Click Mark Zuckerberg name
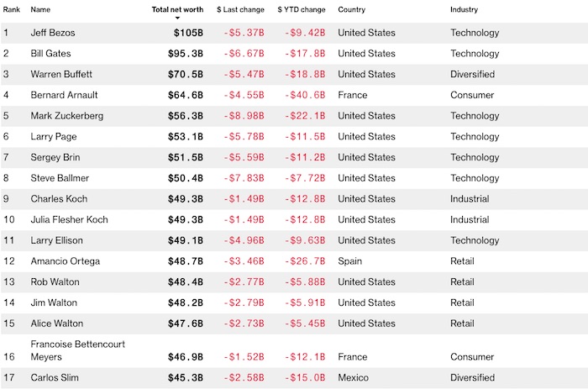The width and height of the screenshot is (588, 389). [67, 116]
